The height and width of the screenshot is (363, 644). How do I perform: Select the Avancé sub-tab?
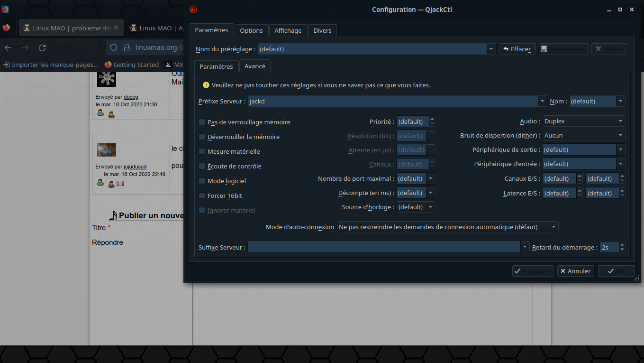coord(254,66)
